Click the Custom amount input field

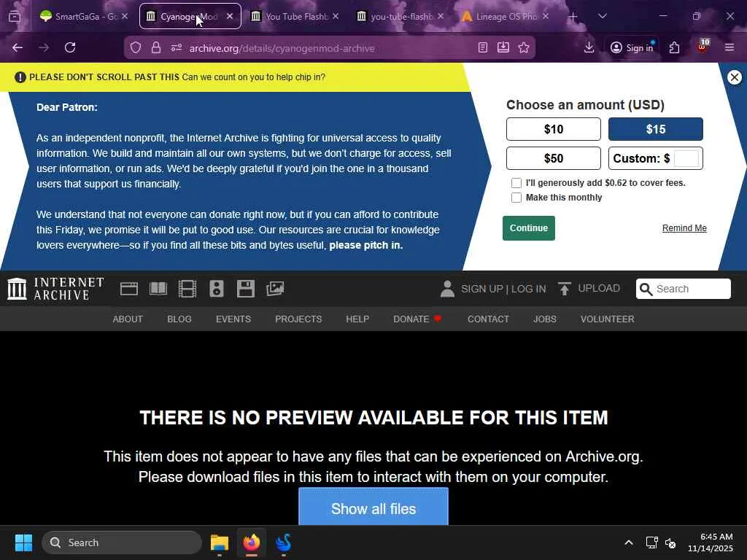point(686,158)
